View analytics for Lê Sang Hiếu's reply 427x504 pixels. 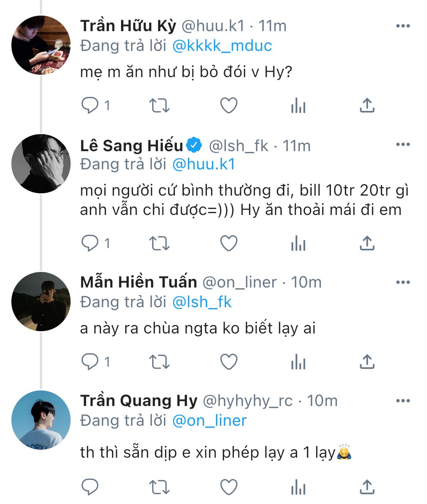[298, 243]
